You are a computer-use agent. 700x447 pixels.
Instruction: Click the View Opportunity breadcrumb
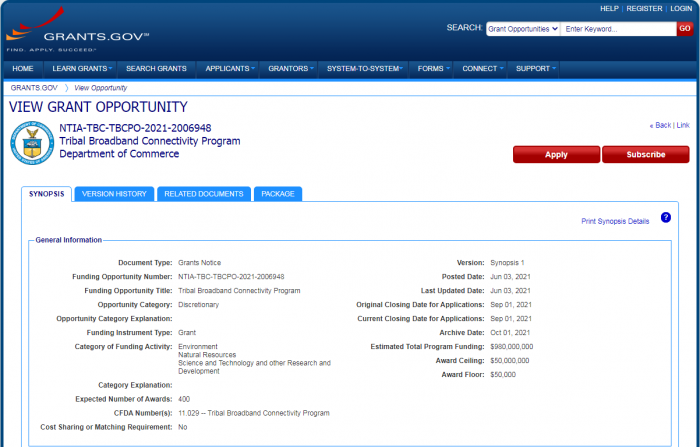tap(101, 88)
